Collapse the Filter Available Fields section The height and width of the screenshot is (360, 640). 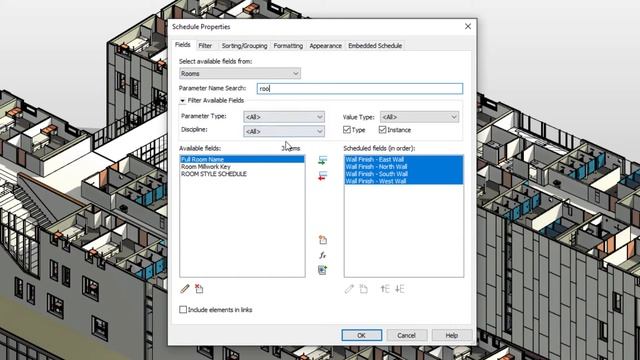pos(182,100)
